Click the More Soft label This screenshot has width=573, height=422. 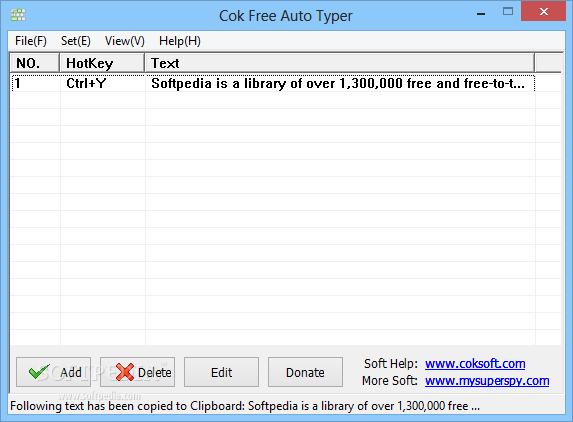[x=390, y=381]
